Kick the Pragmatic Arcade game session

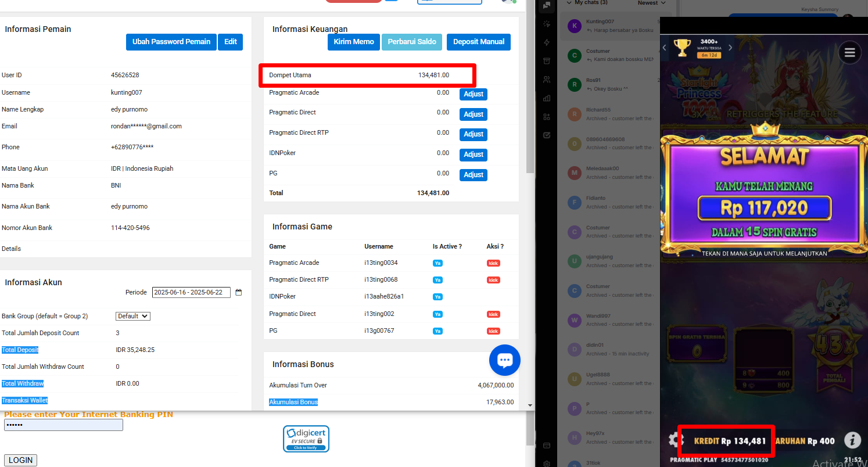pos(493,263)
